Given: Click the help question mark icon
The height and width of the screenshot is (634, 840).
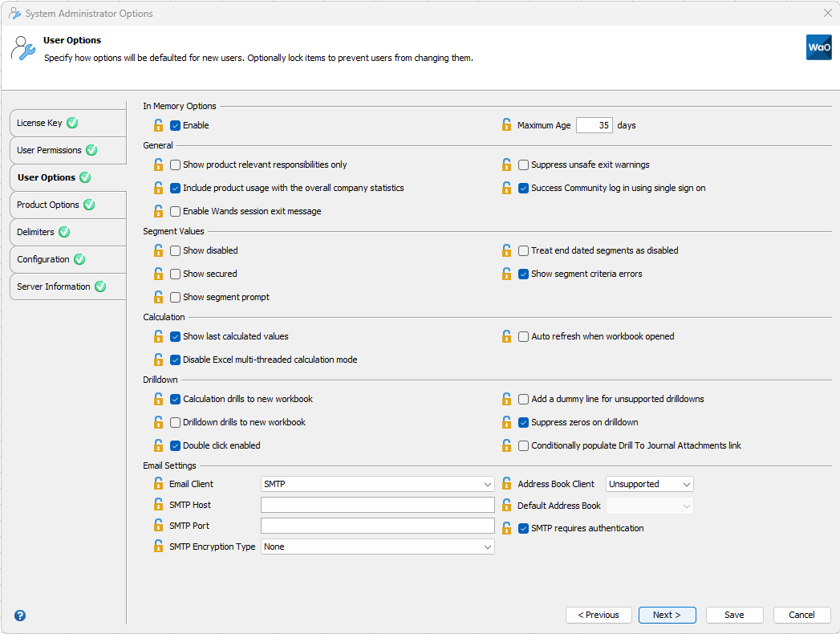Looking at the screenshot, I should (x=19, y=615).
